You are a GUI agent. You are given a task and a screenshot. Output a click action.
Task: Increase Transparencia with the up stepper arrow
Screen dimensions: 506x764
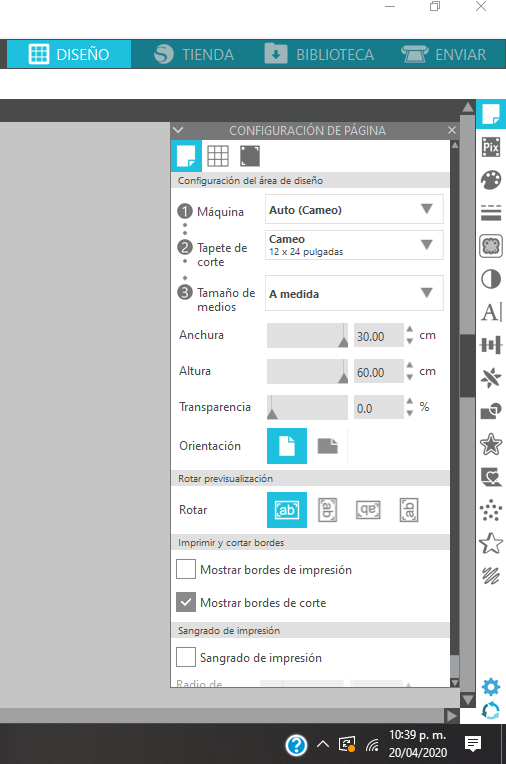409,401
